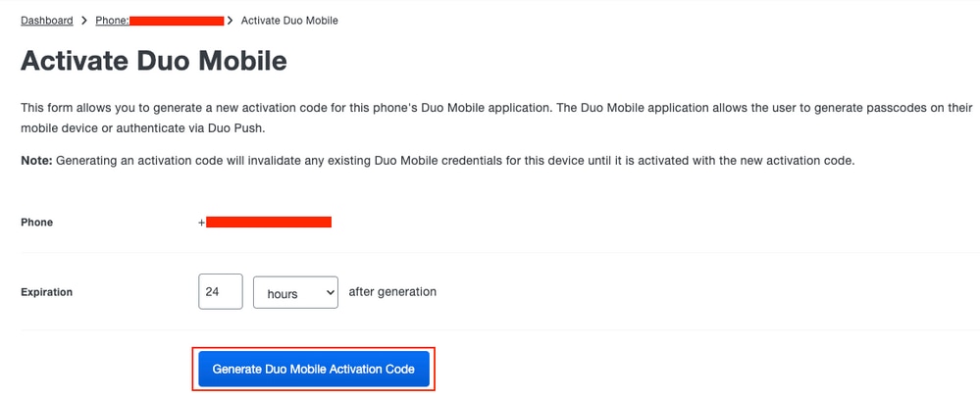Click the chevron before Activate Duo Mobile breadcrumb
This screenshot has height=399, width=980.
click(231, 20)
